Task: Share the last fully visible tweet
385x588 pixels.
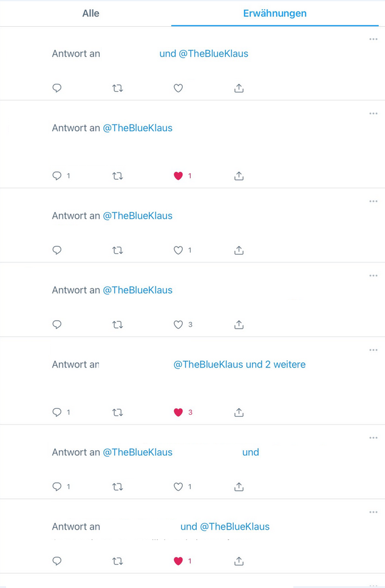Action: [x=239, y=561]
